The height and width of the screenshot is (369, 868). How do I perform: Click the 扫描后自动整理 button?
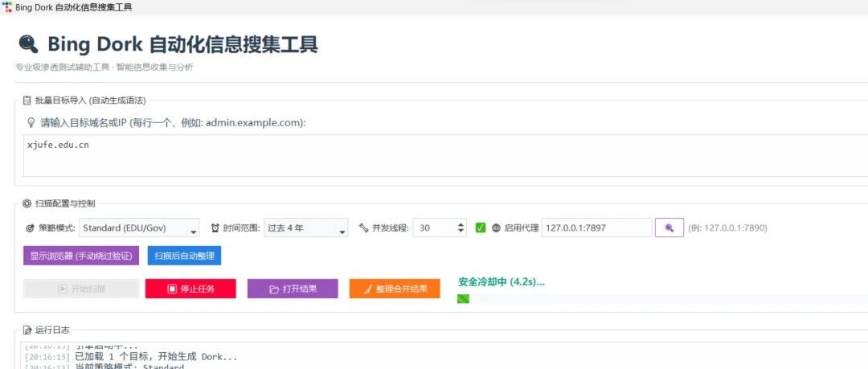coord(184,256)
